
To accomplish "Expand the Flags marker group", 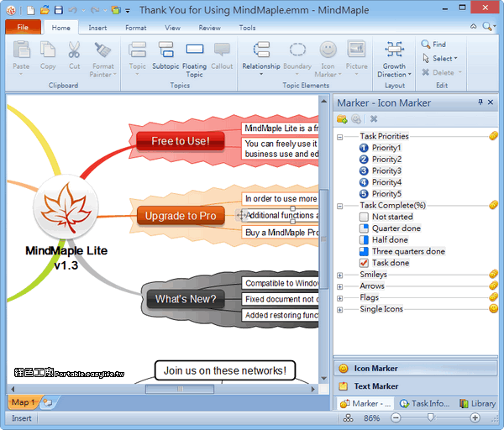I will (339, 298).
